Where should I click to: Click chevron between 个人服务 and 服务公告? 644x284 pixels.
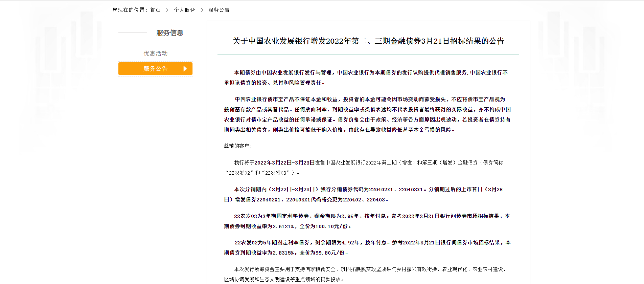(202, 10)
